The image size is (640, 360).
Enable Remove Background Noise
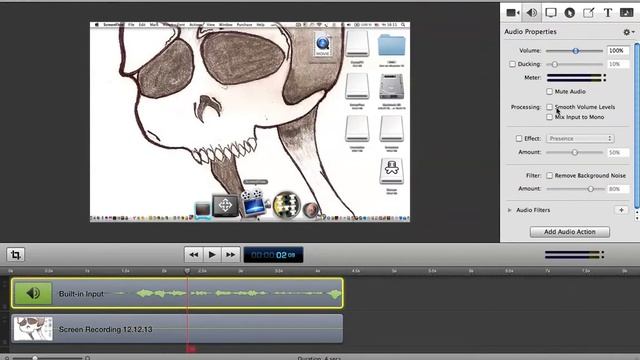(x=549, y=176)
